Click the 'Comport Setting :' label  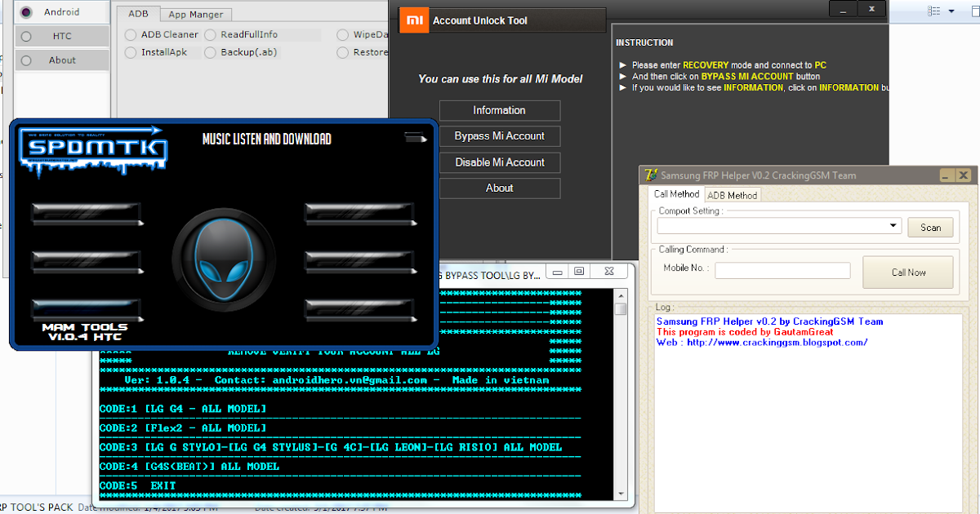click(x=691, y=210)
